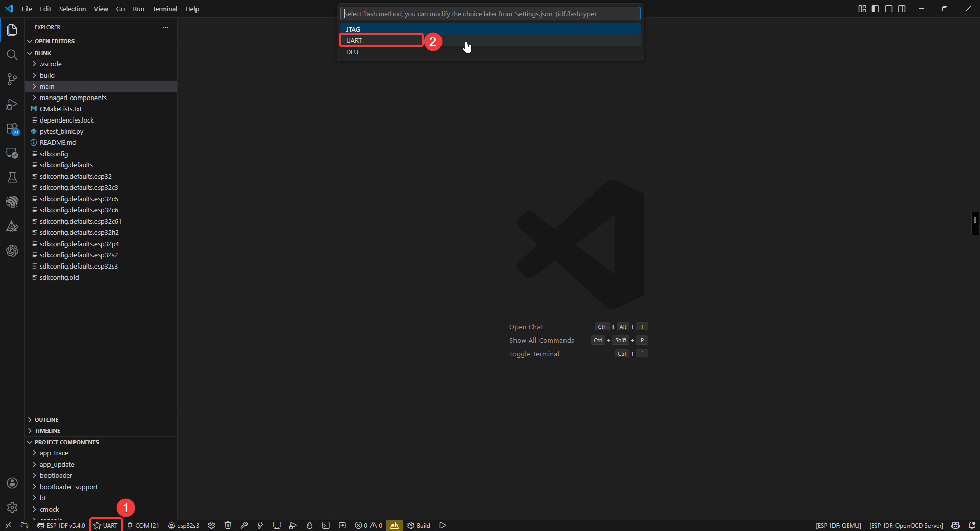Expand the TIMELINE section
The width and height of the screenshot is (980, 531).
[101, 431]
